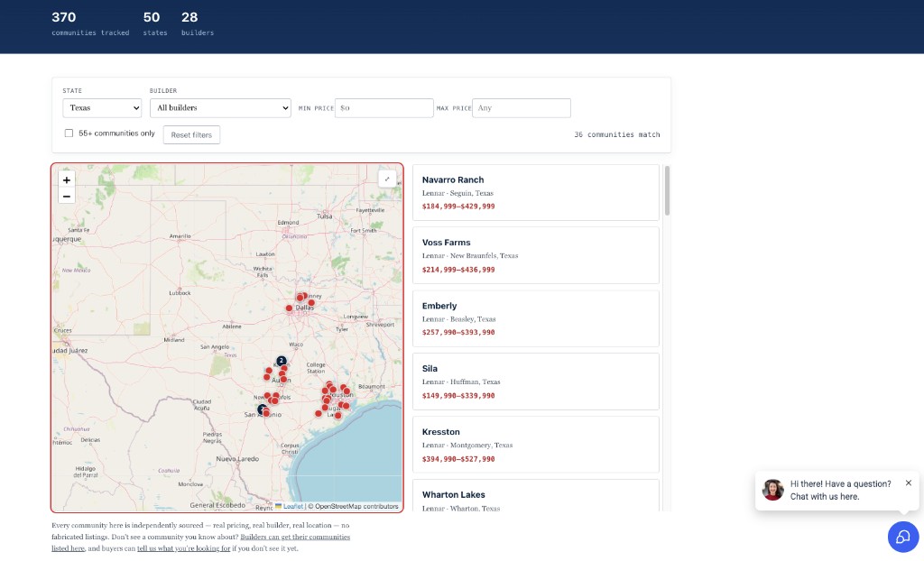Screen dimensions: 924x561
Task: Open the Voss Farms listing
Action: point(536,256)
